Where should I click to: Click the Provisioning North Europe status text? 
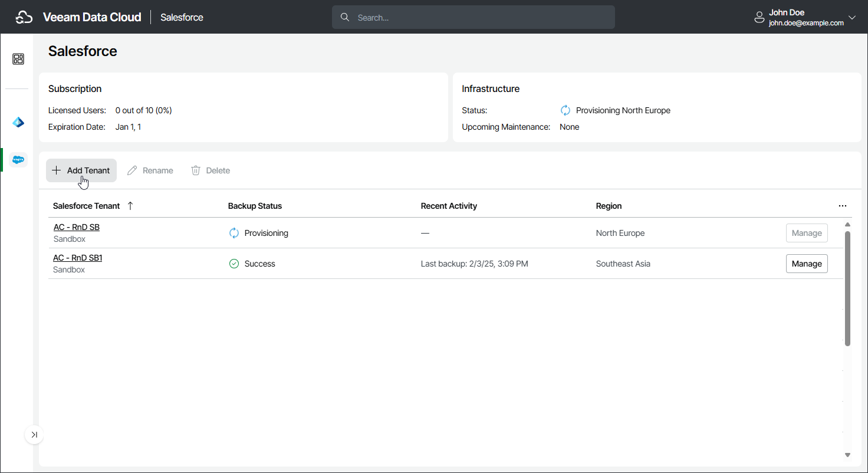tap(623, 110)
